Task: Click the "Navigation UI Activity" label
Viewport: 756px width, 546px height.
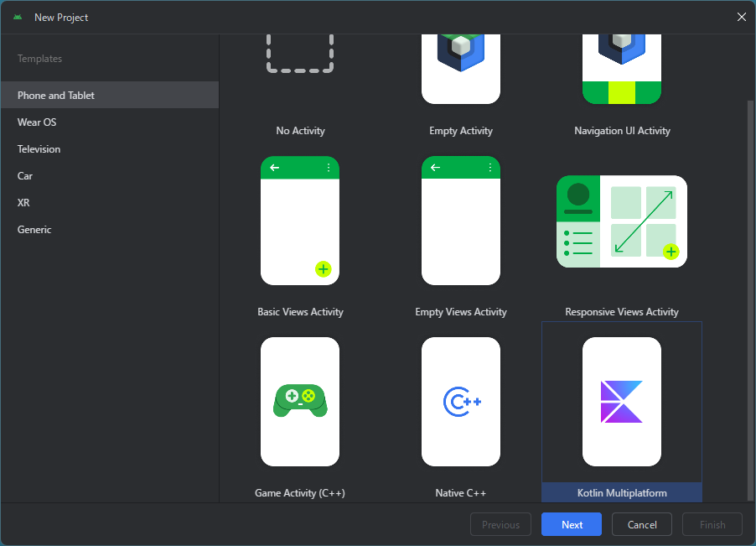Action: [x=622, y=131]
